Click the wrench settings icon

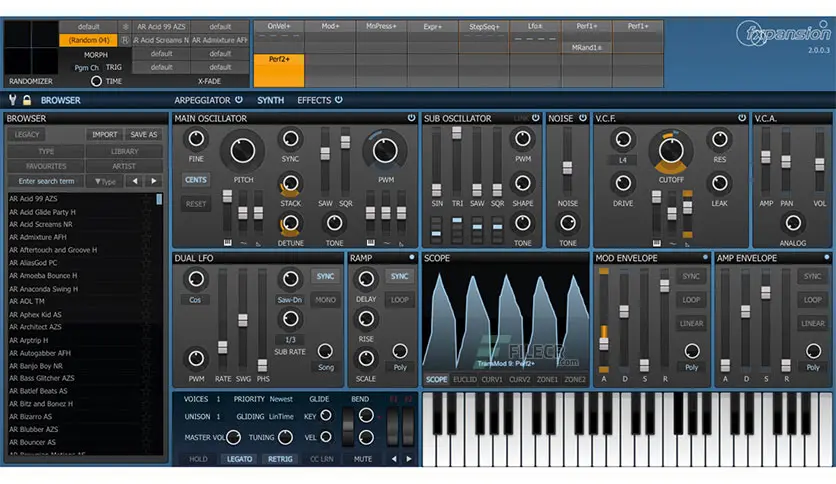click(x=12, y=100)
